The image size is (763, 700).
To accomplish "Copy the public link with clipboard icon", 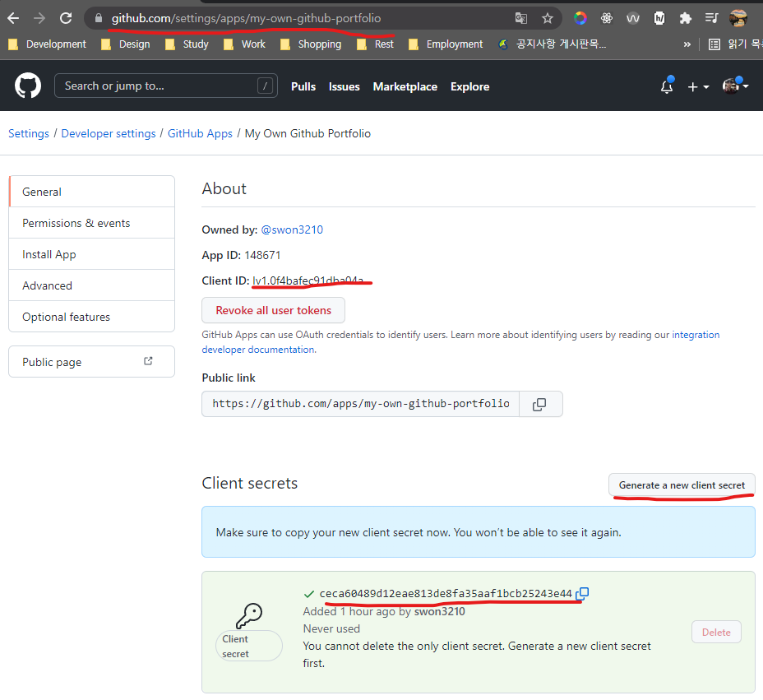I will pos(539,404).
